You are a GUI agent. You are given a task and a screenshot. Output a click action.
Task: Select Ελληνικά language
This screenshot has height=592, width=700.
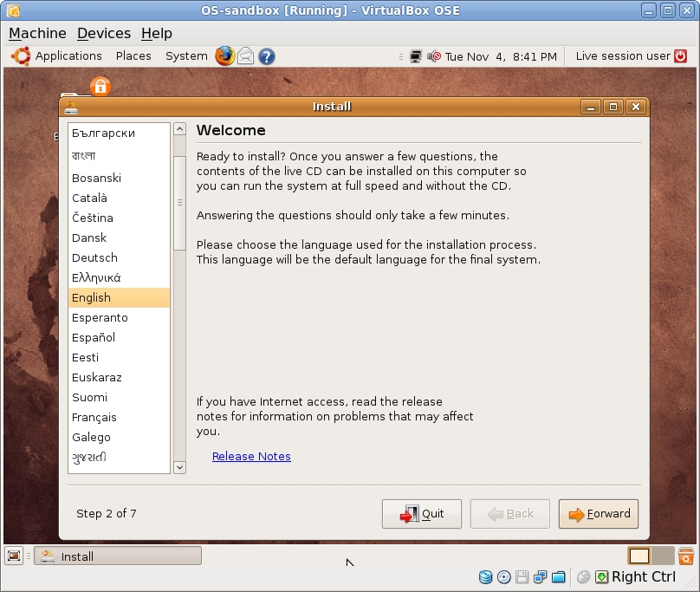click(x=119, y=277)
